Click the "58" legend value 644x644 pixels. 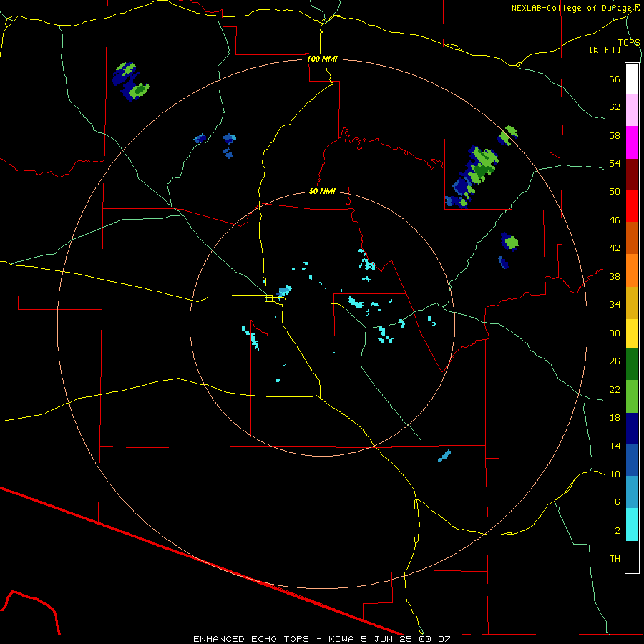click(x=615, y=135)
